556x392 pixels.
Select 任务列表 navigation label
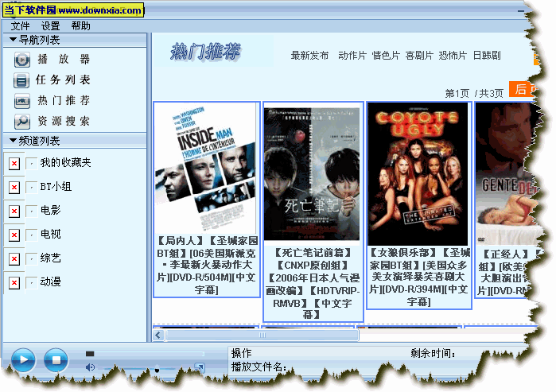63,80
